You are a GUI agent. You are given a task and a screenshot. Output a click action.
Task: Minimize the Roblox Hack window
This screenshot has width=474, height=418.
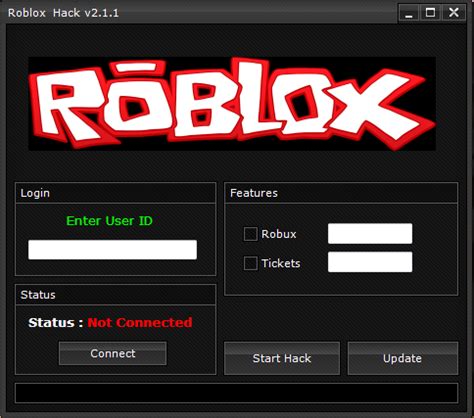point(409,14)
